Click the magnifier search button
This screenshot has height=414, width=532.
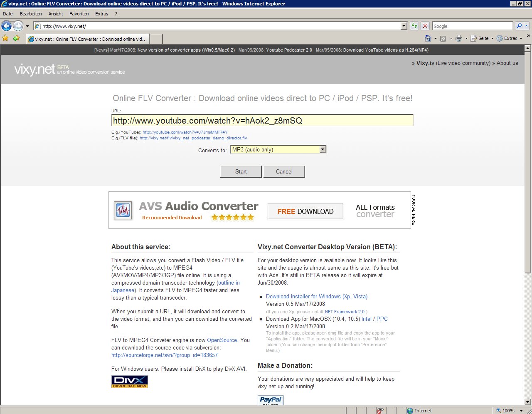(x=519, y=26)
